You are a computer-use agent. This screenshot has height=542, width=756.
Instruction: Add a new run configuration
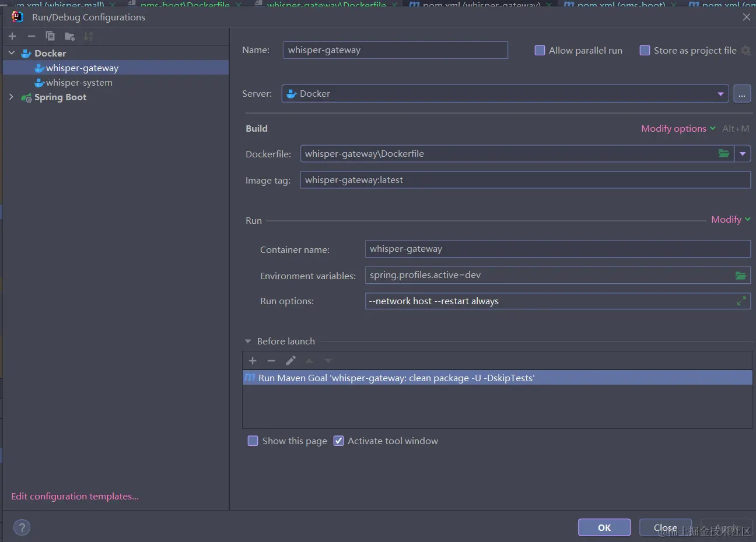(x=12, y=36)
